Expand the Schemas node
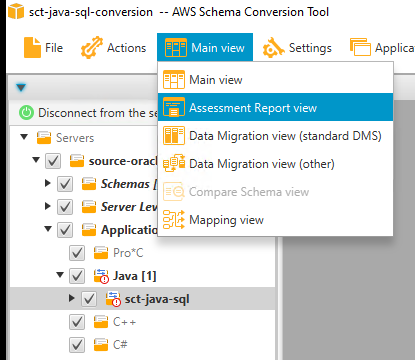Image resolution: width=415 pixels, height=360 pixels. [48, 183]
